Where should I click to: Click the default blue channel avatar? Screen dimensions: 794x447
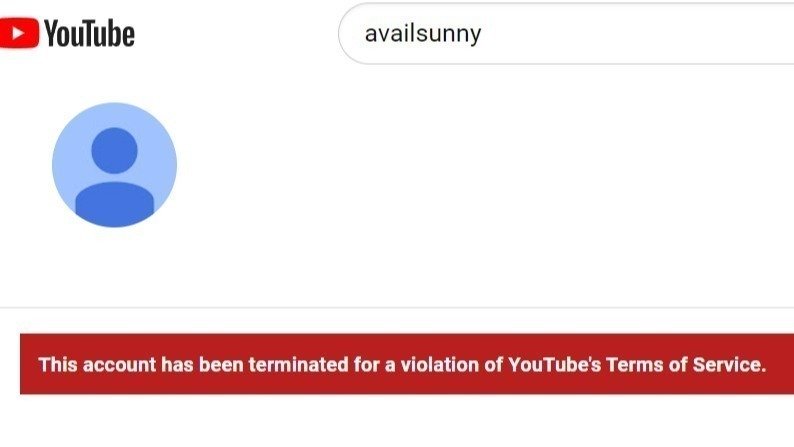[x=114, y=165]
